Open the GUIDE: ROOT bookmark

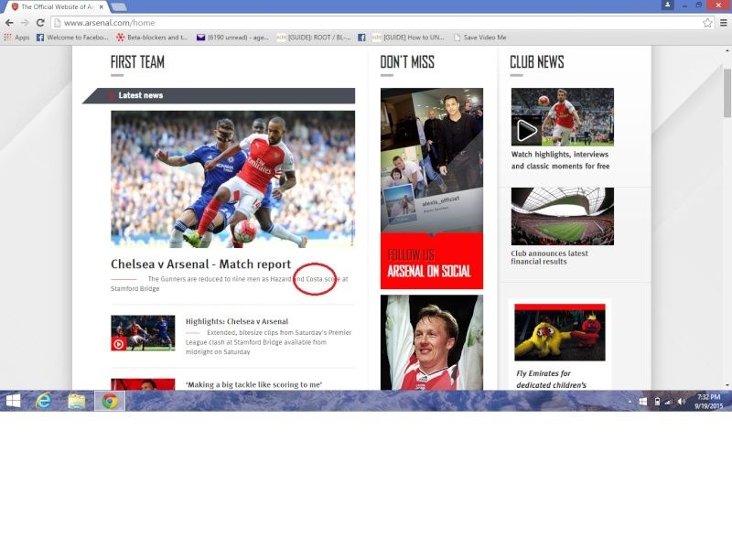(314, 38)
